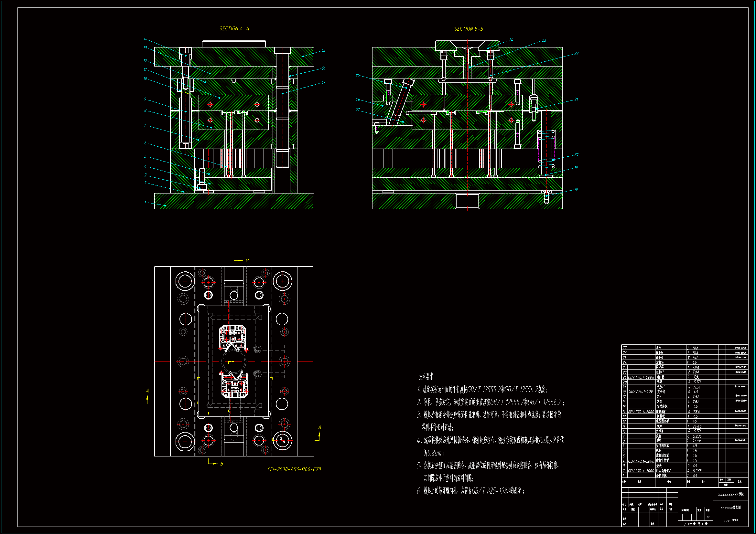Click the 技术要求 heading text

coord(426,376)
